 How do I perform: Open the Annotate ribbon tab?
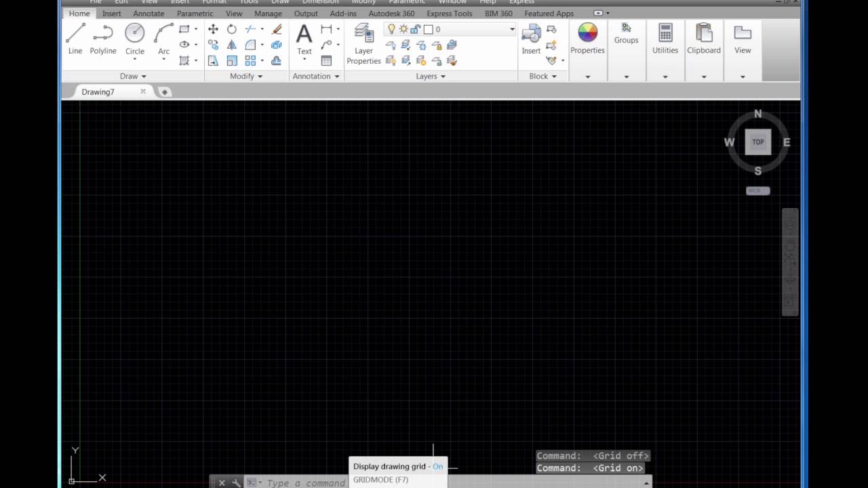coord(149,14)
